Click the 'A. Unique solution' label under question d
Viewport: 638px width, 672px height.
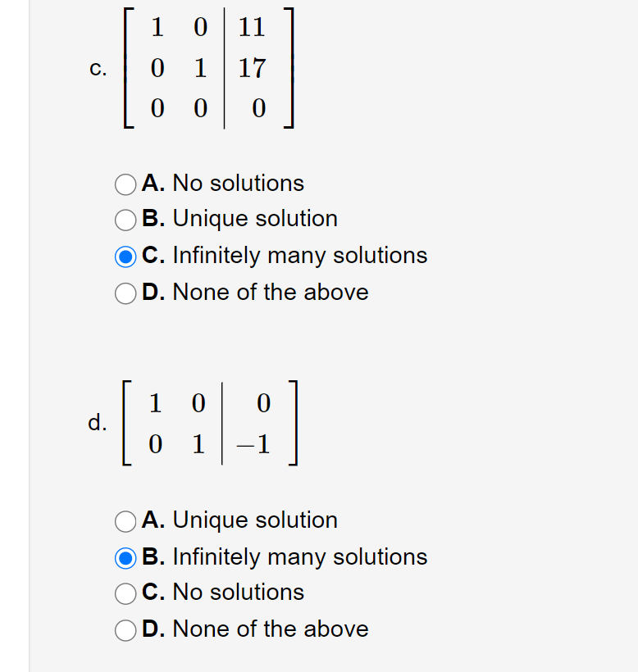click(238, 520)
